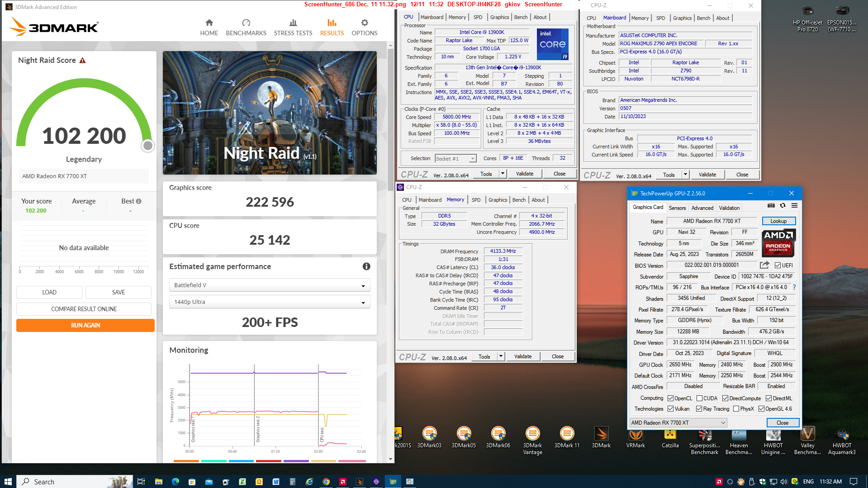Open 3DMark06 desktop shortcut

click(498, 437)
